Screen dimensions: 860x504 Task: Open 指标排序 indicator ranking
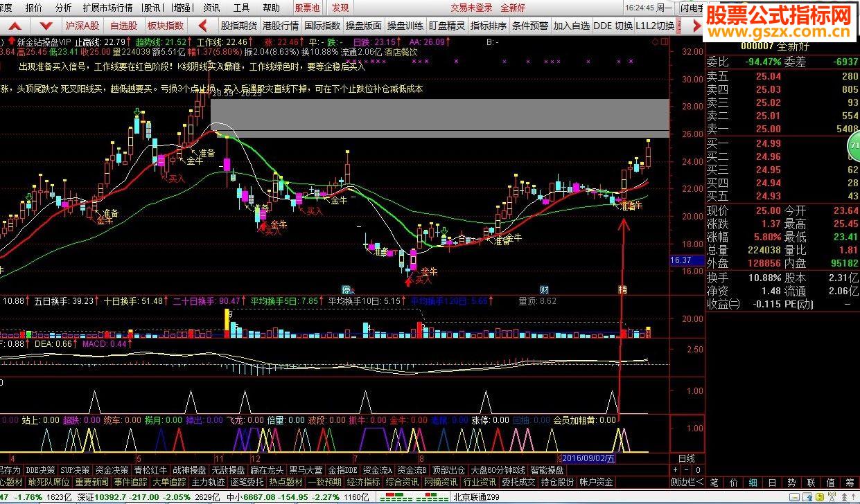point(488,26)
